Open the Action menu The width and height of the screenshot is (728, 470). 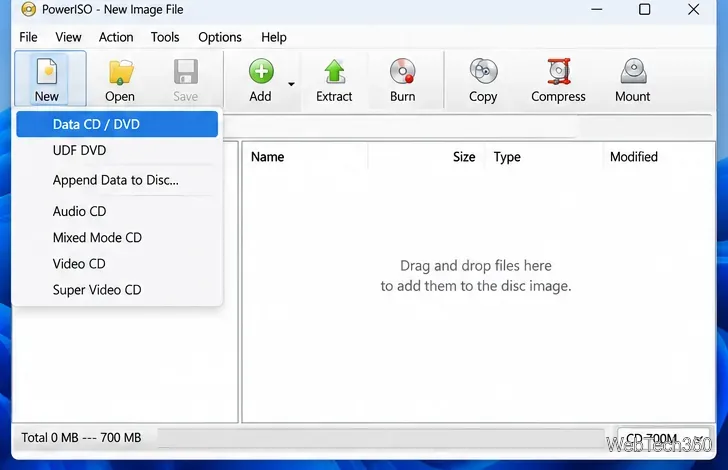[116, 37]
